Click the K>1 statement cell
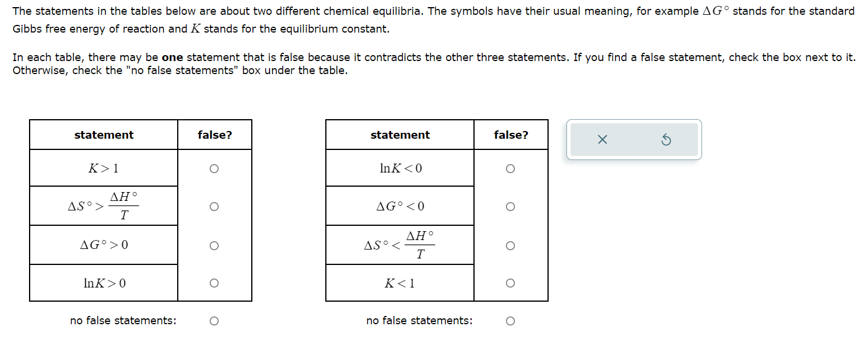Screen dimensions: 868x361 [104, 168]
